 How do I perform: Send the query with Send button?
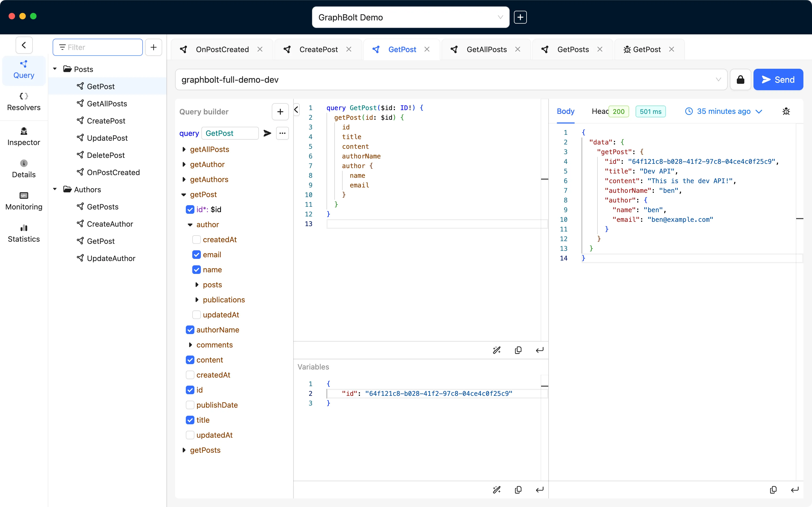click(x=778, y=79)
